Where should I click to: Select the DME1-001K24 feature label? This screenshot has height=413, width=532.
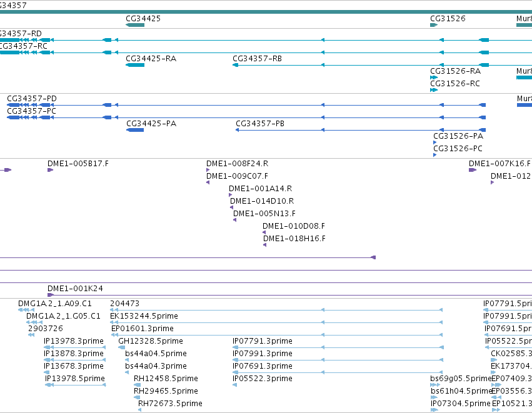(75, 289)
